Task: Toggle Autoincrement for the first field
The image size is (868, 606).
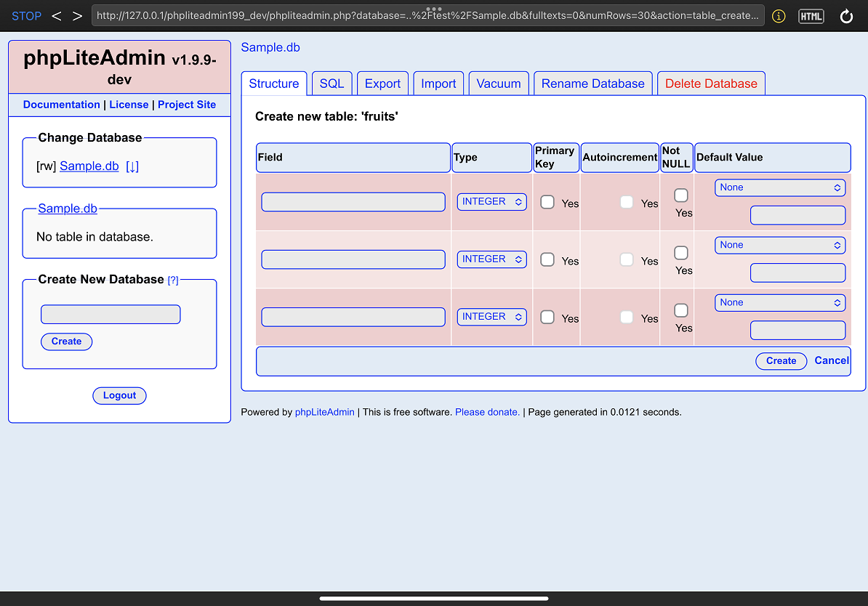Action: (x=627, y=202)
